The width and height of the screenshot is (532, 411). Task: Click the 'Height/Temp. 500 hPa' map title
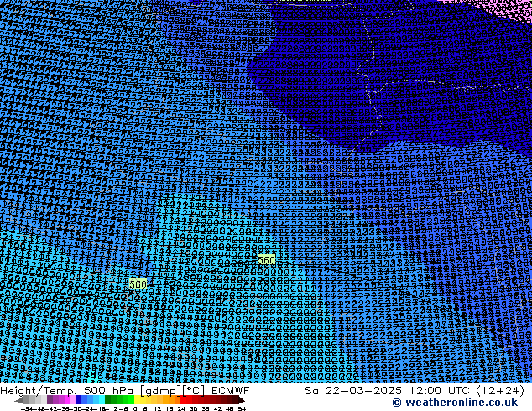pos(67,391)
